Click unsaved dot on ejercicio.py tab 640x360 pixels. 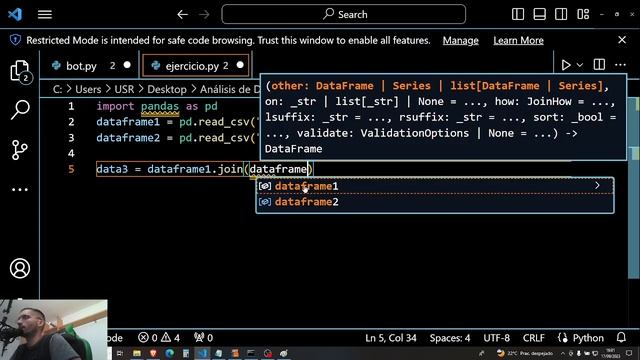pos(240,65)
